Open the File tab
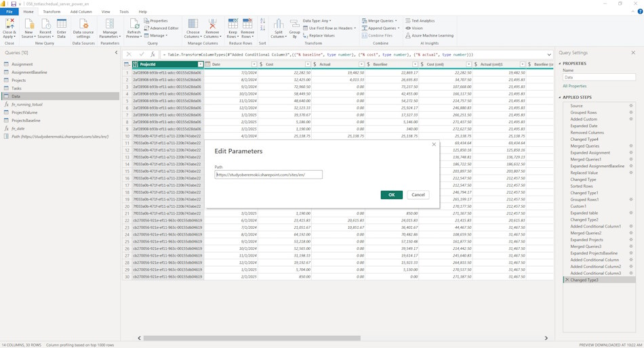This screenshot has height=348, width=644. click(9, 12)
